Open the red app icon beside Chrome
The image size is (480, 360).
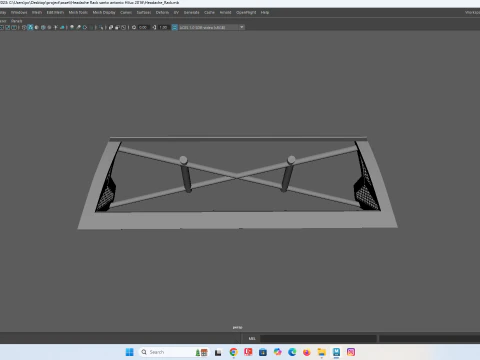[x=248, y=352]
